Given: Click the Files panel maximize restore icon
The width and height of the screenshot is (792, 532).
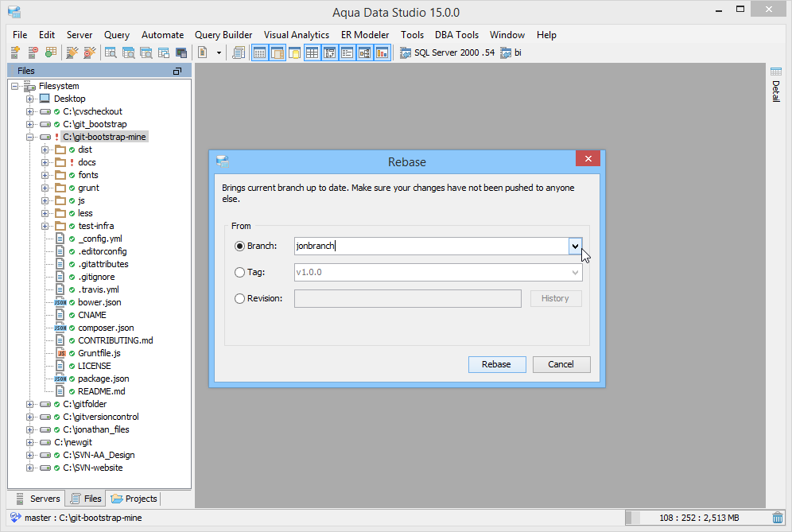Looking at the screenshot, I should (177, 72).
